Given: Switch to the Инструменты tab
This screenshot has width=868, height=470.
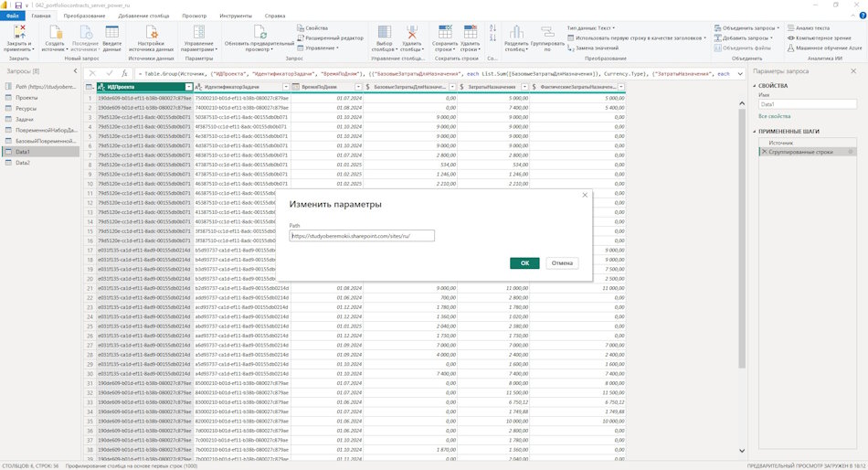Looking at the screenshot, I should coord(236,16).
